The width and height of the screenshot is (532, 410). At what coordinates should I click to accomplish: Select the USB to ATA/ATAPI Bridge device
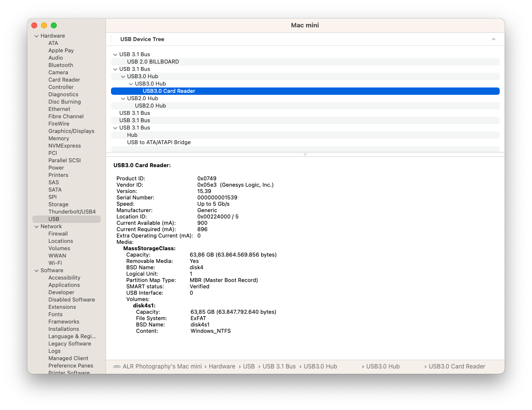click(159, 142)
